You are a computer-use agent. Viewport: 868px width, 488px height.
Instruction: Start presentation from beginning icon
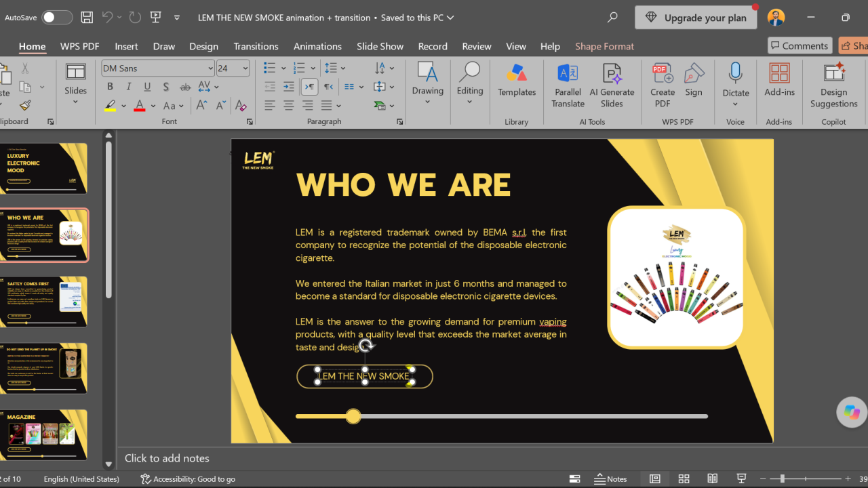coord(156,18)
